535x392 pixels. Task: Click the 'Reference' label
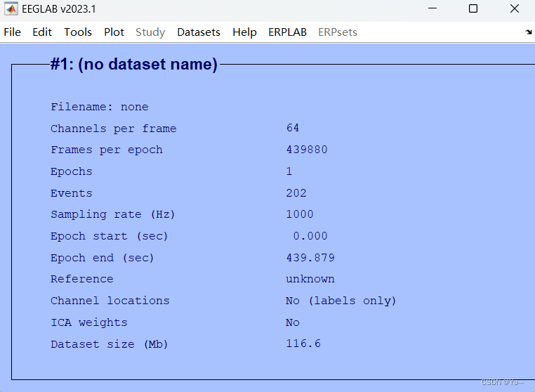(x=82, y=279)
